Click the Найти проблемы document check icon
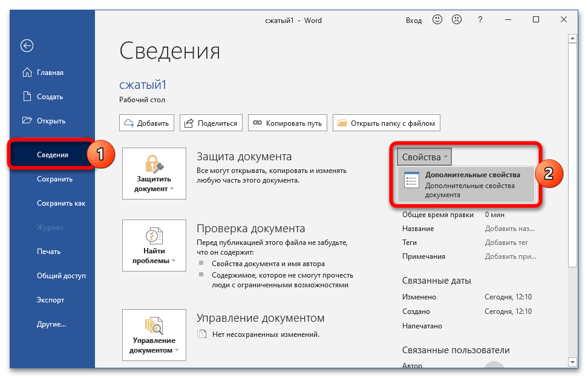588x378 pixels. 154,236
